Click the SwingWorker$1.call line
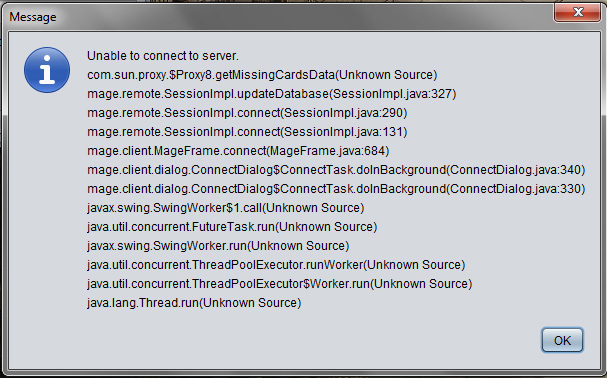Viewport: 607px width, 378px height. point(226,208)
